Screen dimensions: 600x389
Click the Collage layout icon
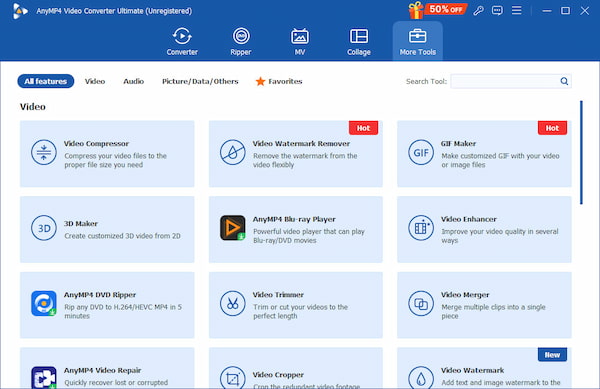[359, 36]
